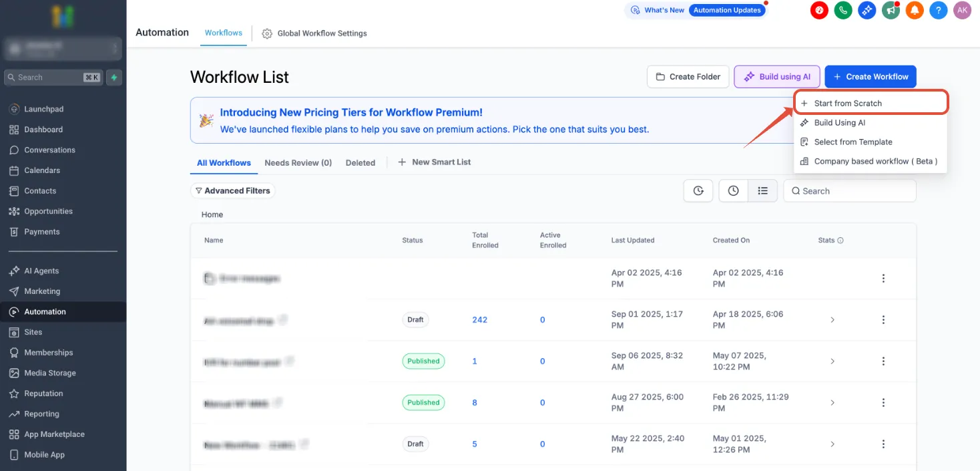Expand stats chevron for Feb 26 2025 row

click(x=832, y=403)
